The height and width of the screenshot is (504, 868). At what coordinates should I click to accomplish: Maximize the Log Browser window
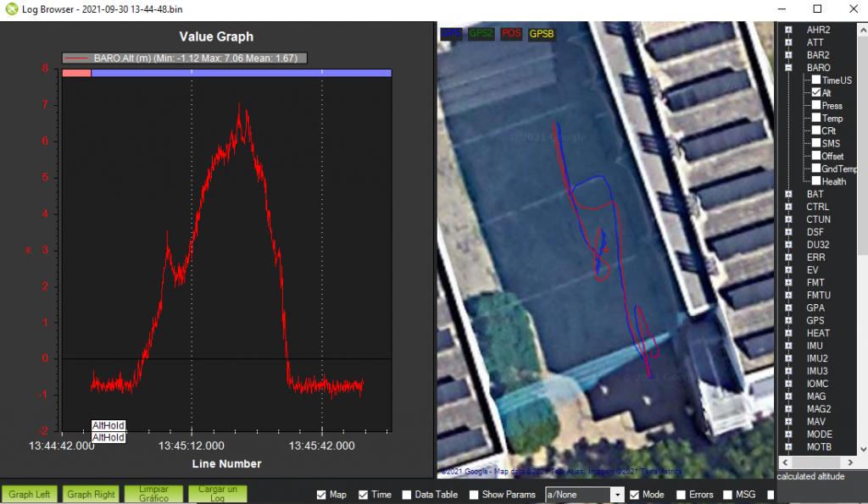click(x=817, y=8)
